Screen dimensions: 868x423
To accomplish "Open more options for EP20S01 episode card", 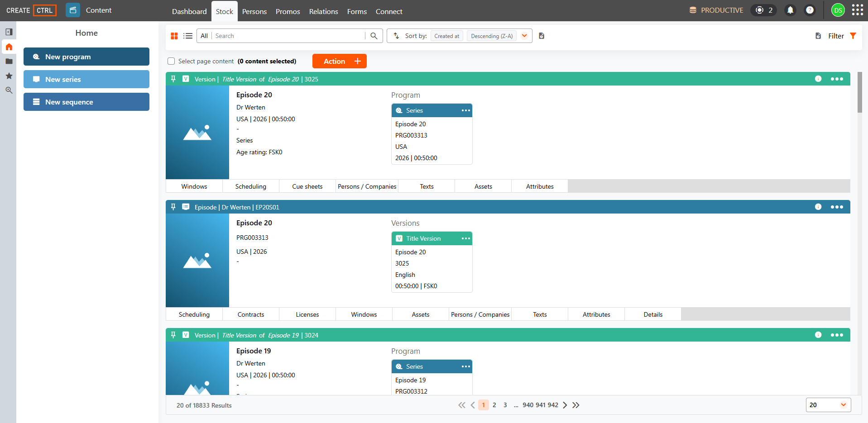I will (x=837, y=207).
